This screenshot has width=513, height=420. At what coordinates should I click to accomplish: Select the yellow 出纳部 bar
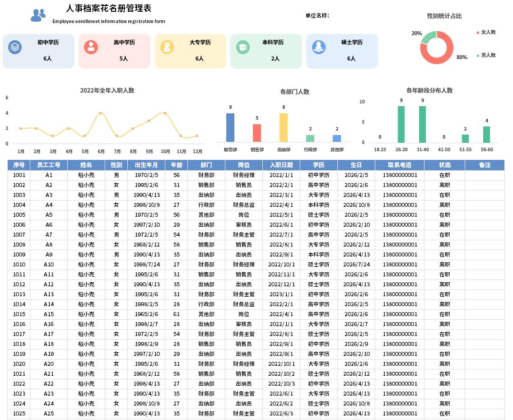[x=284, y=127]
